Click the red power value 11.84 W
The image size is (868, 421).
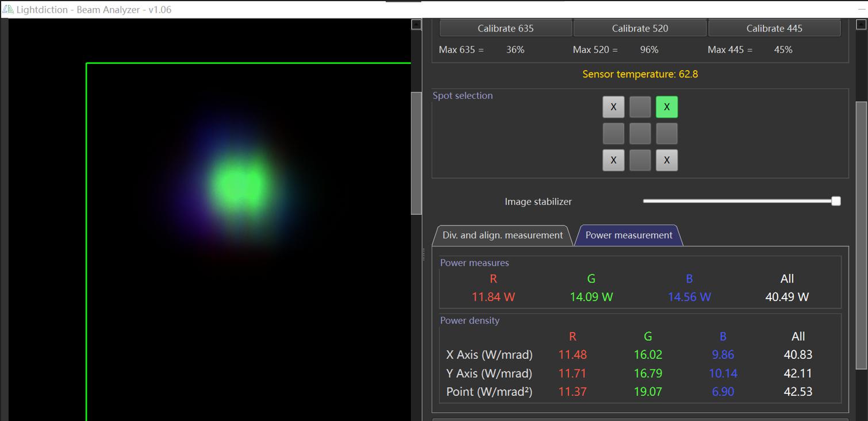pos(493,297)
